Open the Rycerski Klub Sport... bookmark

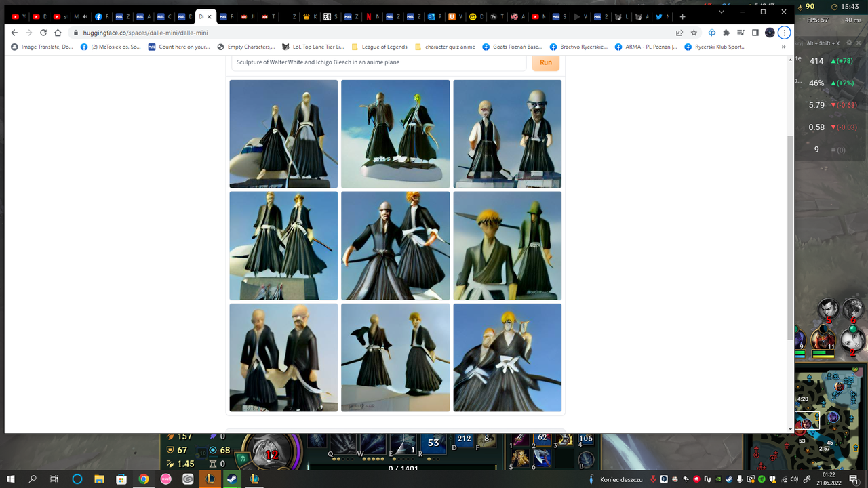coord(715,47)
